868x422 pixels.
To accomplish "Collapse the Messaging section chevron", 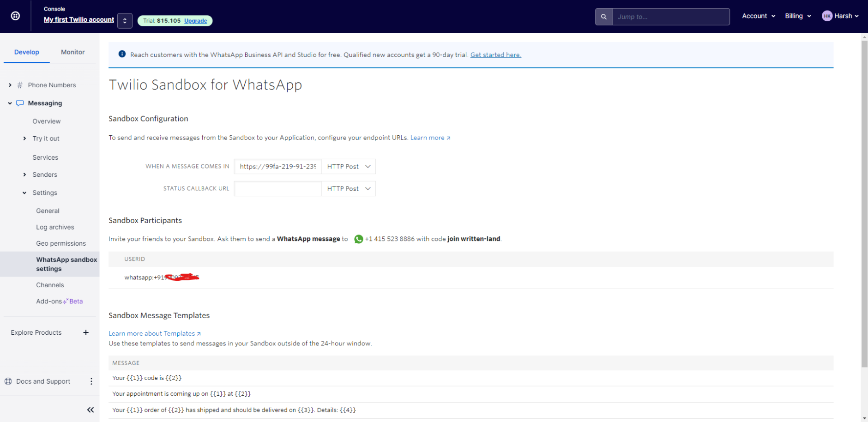I will (10, 103).
